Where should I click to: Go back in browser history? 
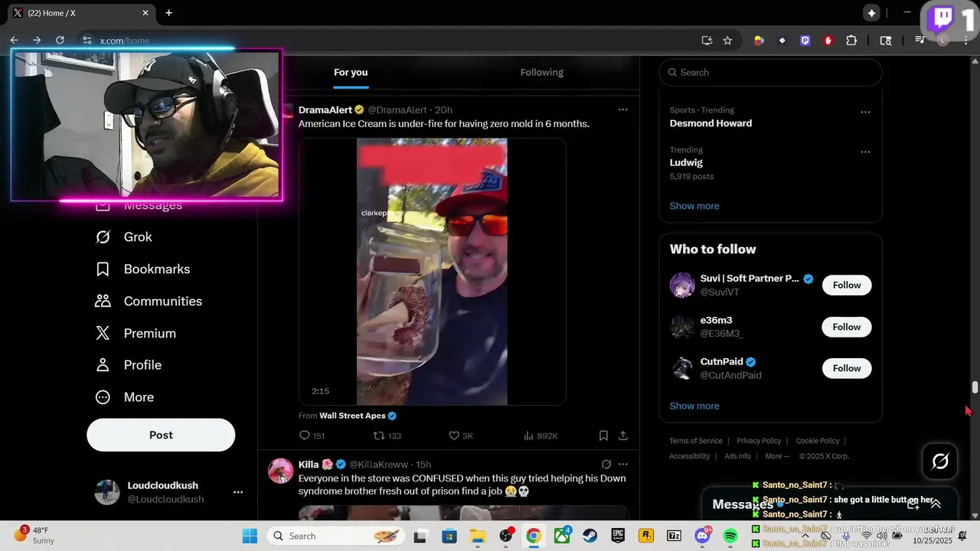pos(14,41)
